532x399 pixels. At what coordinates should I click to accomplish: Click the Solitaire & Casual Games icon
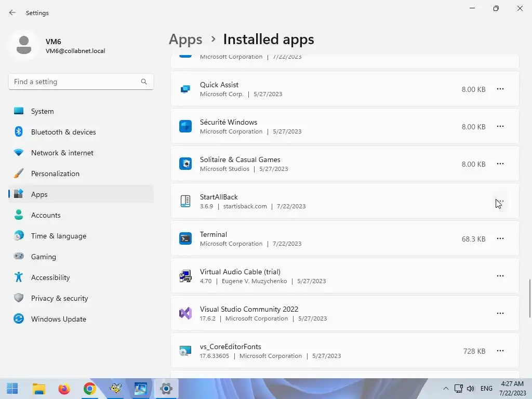tap(185, 164)
